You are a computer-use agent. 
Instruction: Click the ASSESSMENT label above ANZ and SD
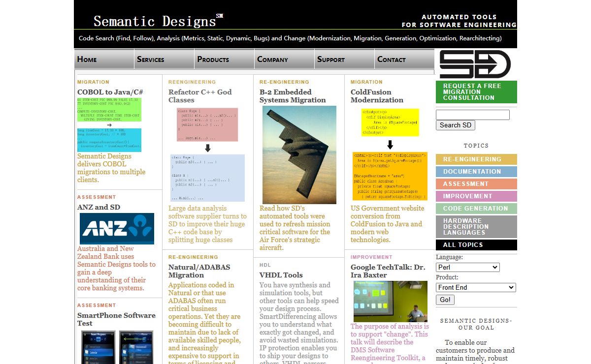97,197
